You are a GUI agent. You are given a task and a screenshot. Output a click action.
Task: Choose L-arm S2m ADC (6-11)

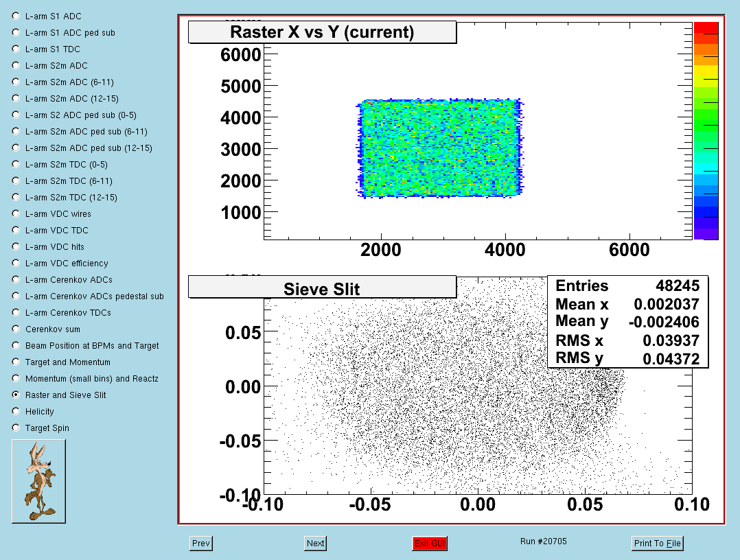coord(16,82)
